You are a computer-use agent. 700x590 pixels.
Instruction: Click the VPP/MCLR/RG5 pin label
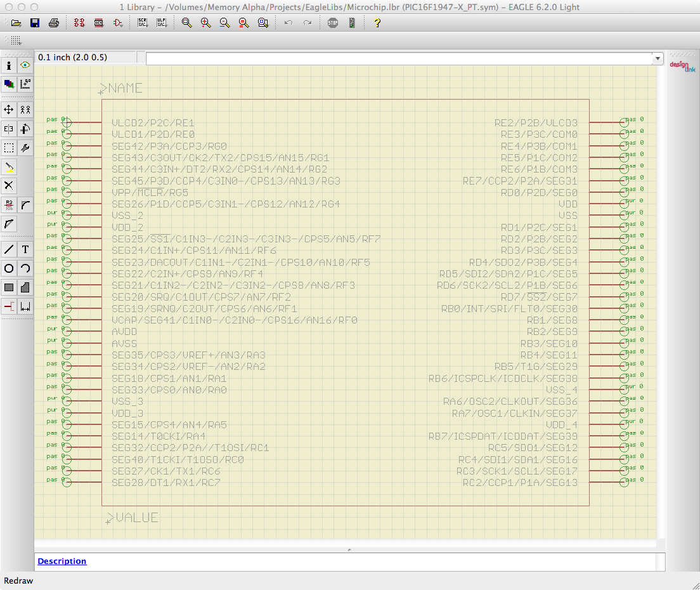point(150,192)
